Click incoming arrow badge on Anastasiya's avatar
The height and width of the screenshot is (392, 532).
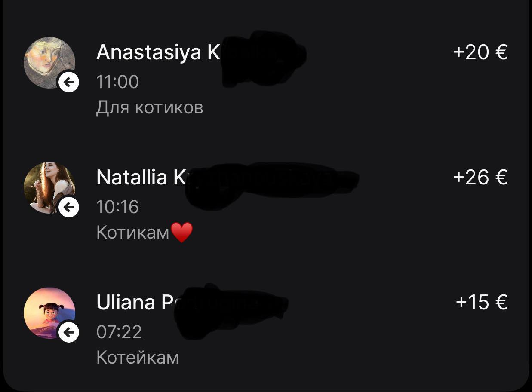(x=69, y=82)
